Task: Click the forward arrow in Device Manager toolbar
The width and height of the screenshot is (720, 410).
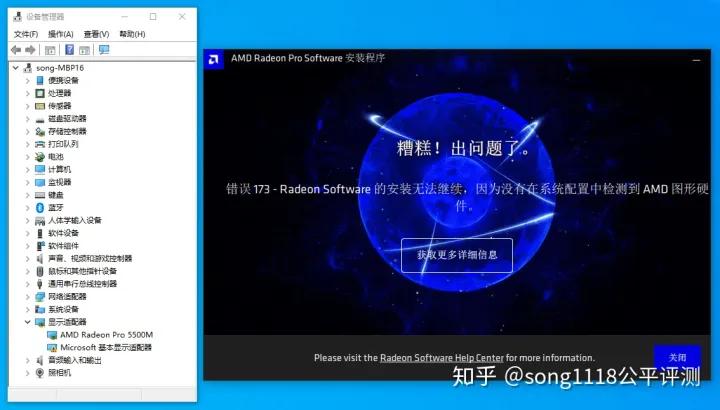Action: [30, 50]
